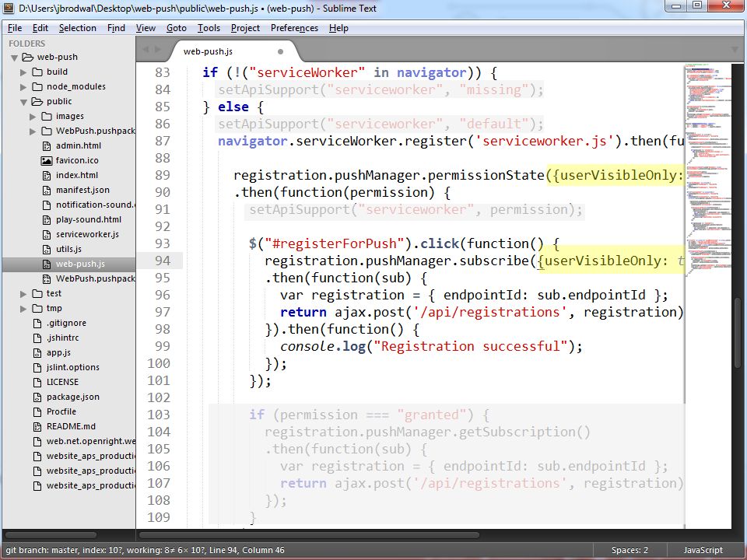Expand the WebPush.pushpackage folder arrow
The width and height of the screenshot is (747, 560).
pyautogui.click(x=33, y=131)
